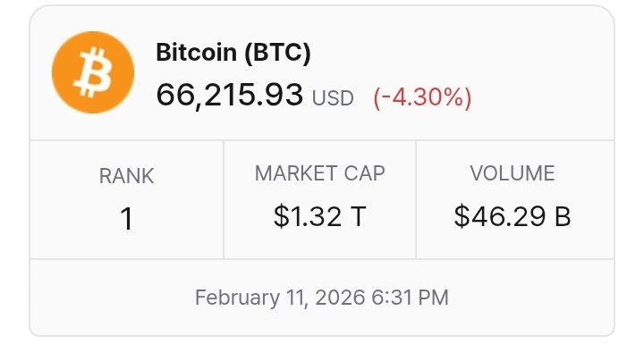Click the Rank cell of the widget
Image resolution: width=644 pixels, height=361 pixels.
(126, 200)
